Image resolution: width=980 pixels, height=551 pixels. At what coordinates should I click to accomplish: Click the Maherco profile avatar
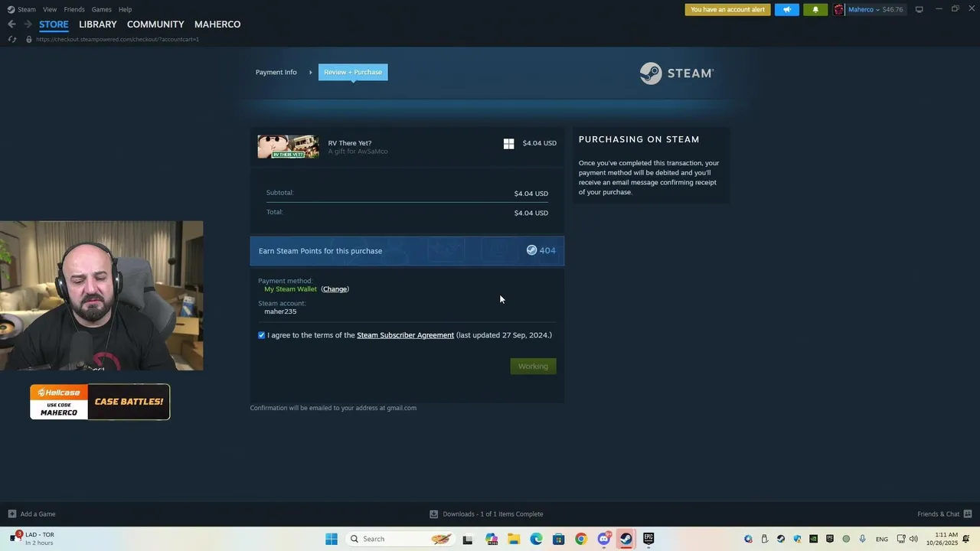pos(839,10)
